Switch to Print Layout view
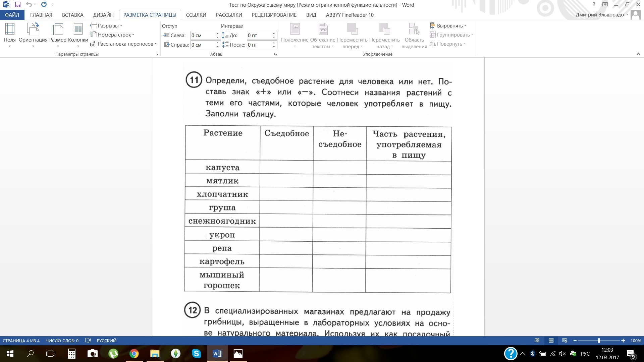Viewport: 644px width, 362px height. click(551, 341)
